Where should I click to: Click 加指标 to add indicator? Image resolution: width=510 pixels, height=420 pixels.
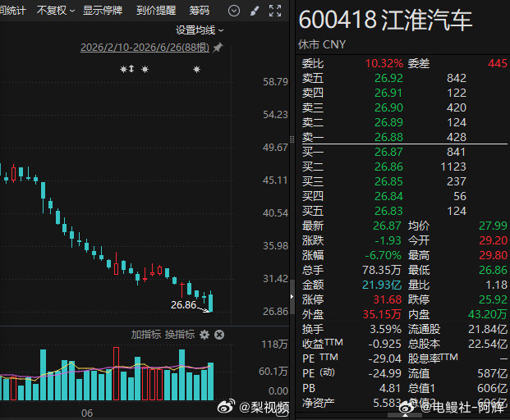146,335
